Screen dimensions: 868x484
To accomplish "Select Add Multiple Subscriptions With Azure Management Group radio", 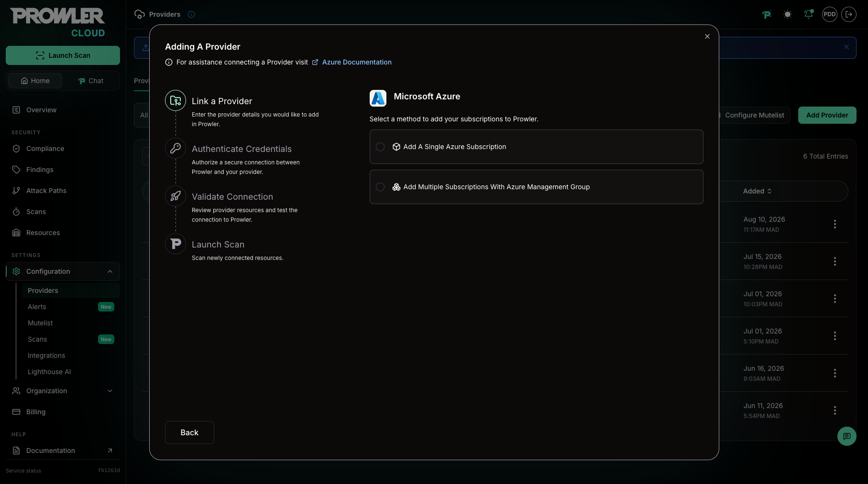I will (380, 187).
